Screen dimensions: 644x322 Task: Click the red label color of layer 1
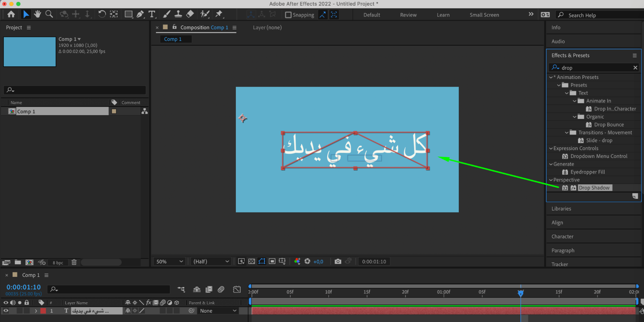(43, 311)
